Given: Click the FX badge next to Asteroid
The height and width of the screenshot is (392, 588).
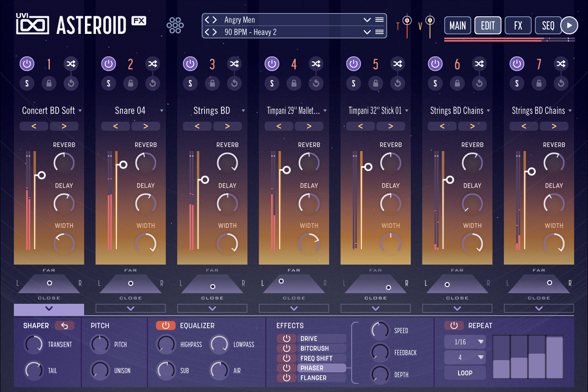Looking at the screenshot, I should [x=139, y=21].
